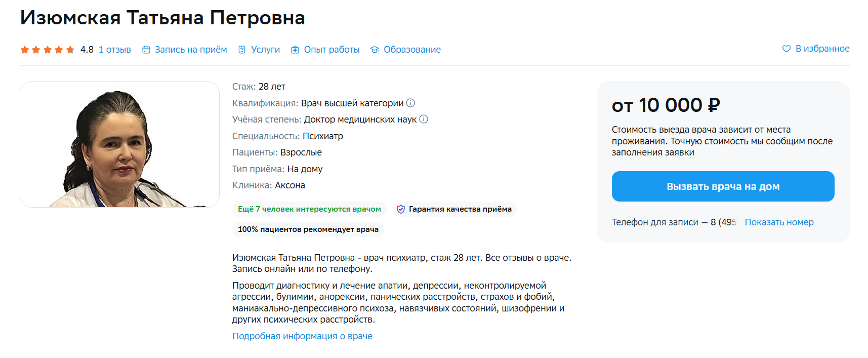Open the Опыт работы section
Viewport: 868px width, 358px height.
(x=332, y=50)
